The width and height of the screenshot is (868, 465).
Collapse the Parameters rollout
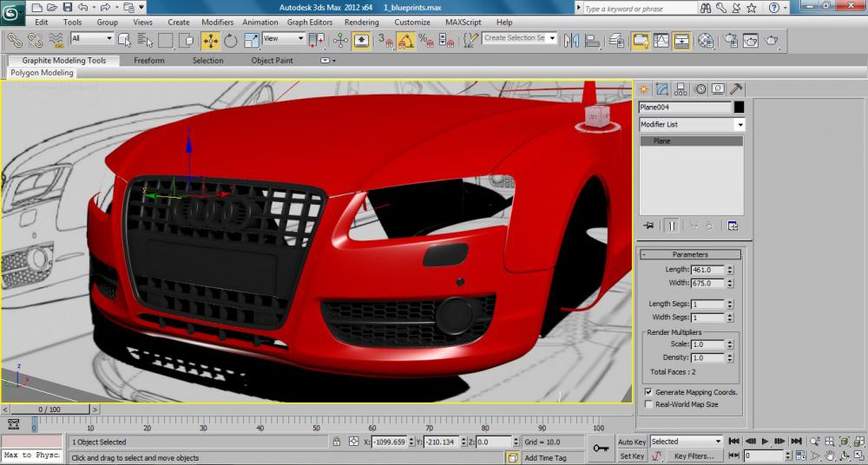point(690,255)
